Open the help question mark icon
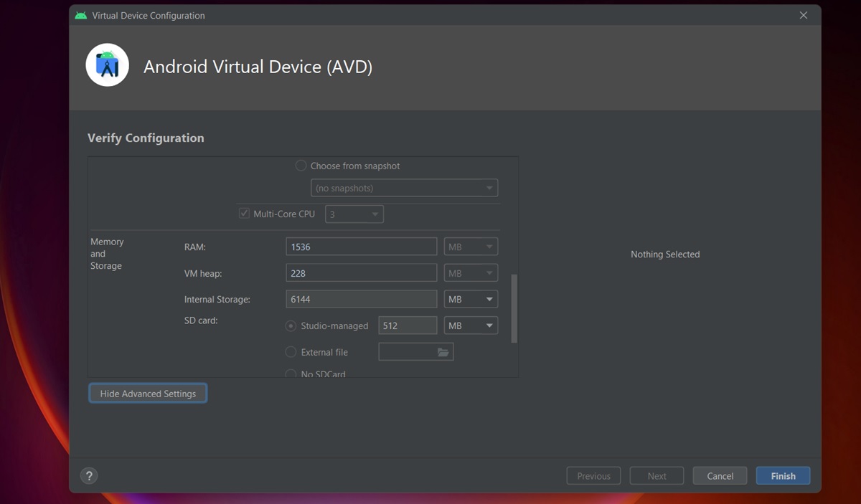The width and height of the screenshot is (861, 504). coord(89,476)
